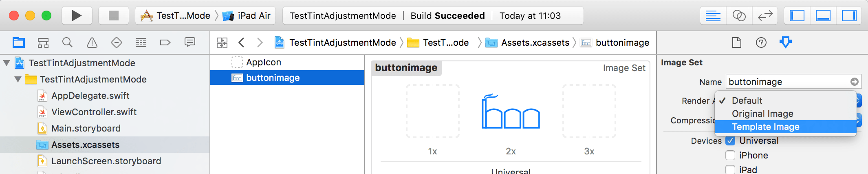
Task: Collapse the TestTintAdjustmentMode project root
Action: pyautogui.click(x=7, y=63)
